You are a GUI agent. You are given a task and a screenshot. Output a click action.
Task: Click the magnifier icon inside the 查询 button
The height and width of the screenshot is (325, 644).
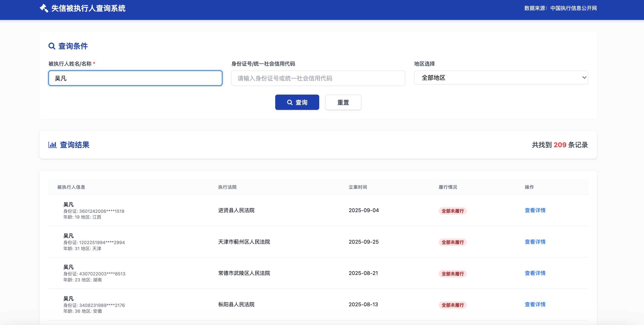click(x=290, y=102)
